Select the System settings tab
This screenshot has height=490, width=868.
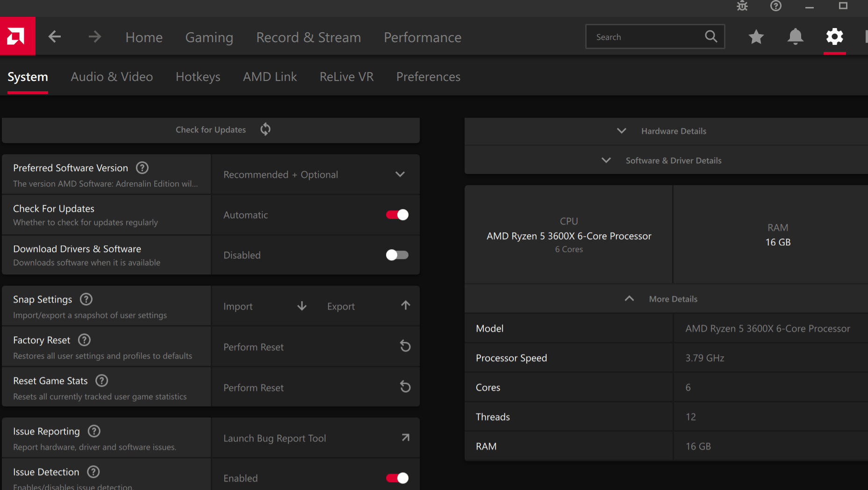(28, 77)
